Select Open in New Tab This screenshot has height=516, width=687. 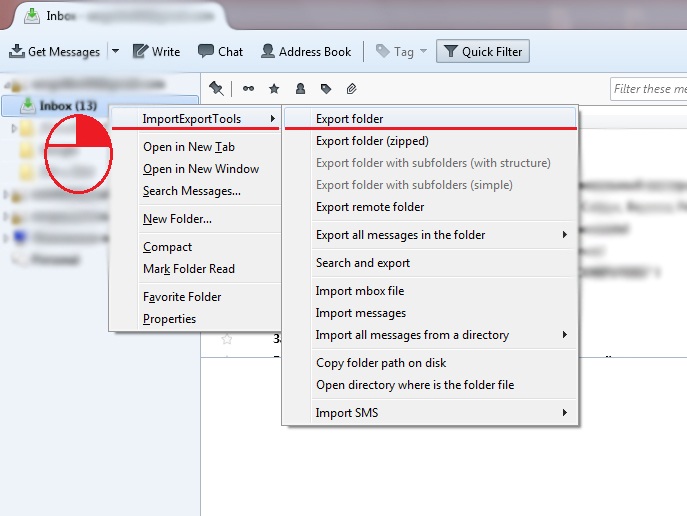(x=189, y=147)
